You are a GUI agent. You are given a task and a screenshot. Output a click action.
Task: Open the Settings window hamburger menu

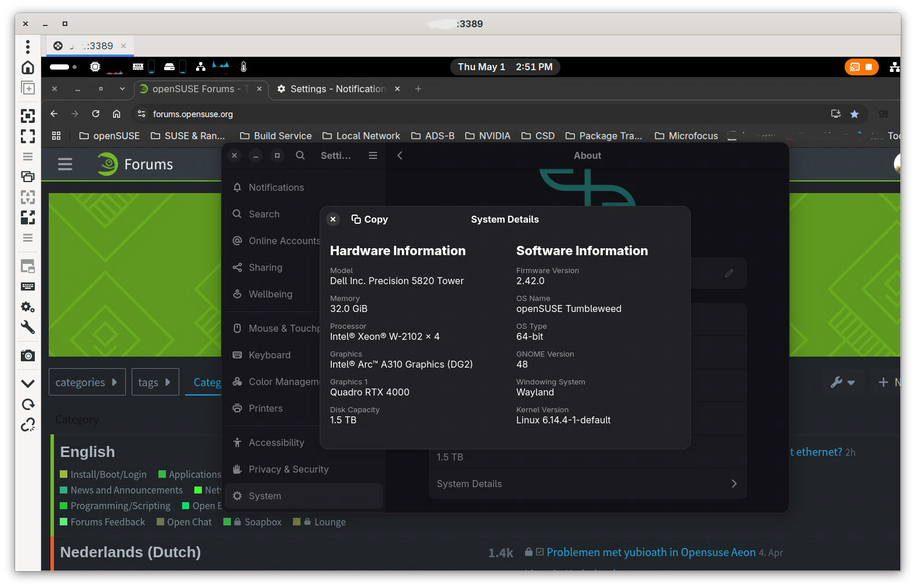[373, 155]
